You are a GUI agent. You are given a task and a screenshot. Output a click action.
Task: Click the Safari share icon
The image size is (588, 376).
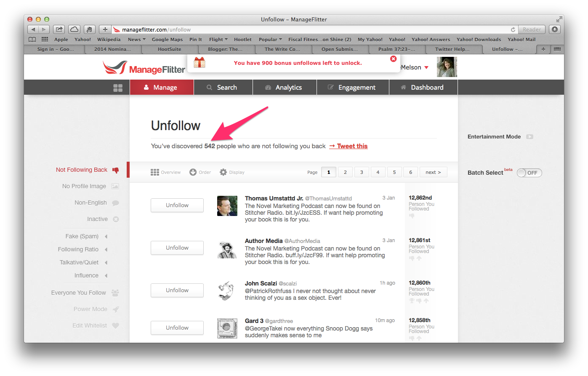[59, 29]
